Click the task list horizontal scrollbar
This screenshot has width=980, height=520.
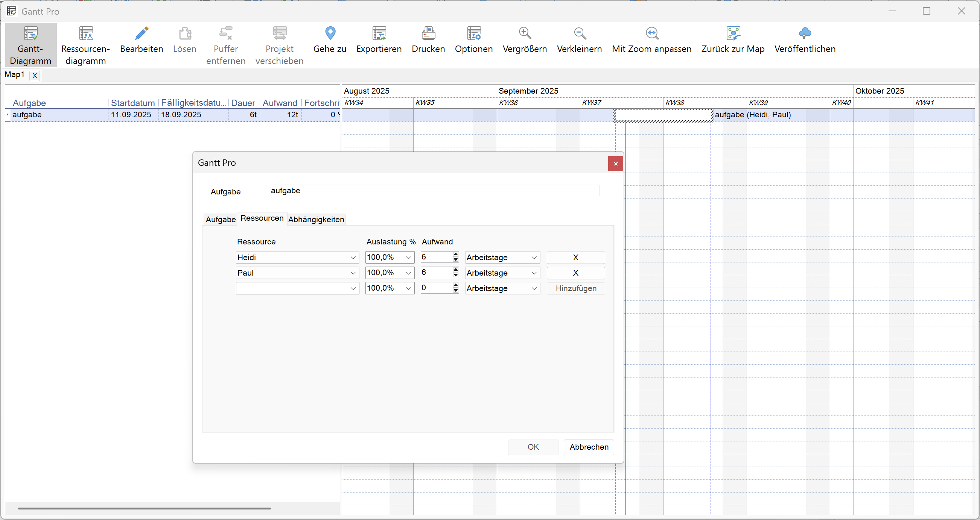point(144,508)
